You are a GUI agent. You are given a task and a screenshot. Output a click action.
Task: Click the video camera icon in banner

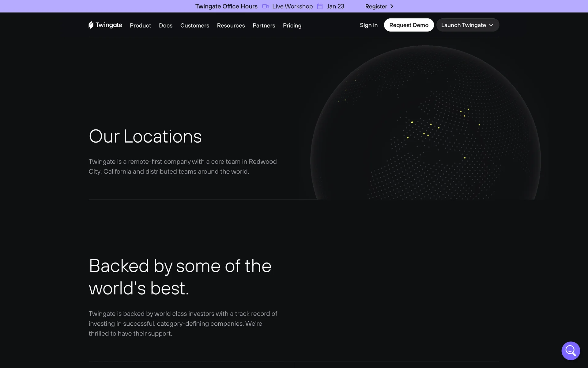pos(265,6)
